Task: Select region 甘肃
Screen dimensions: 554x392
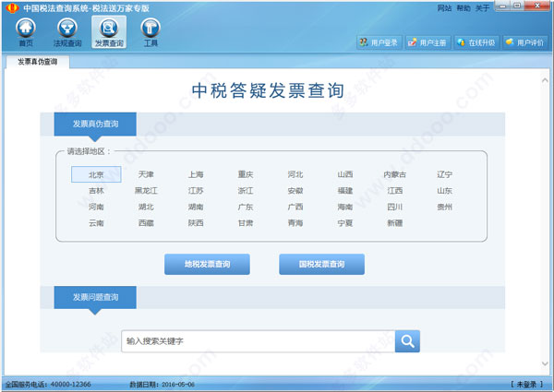Action: click(x=246, y=223)
